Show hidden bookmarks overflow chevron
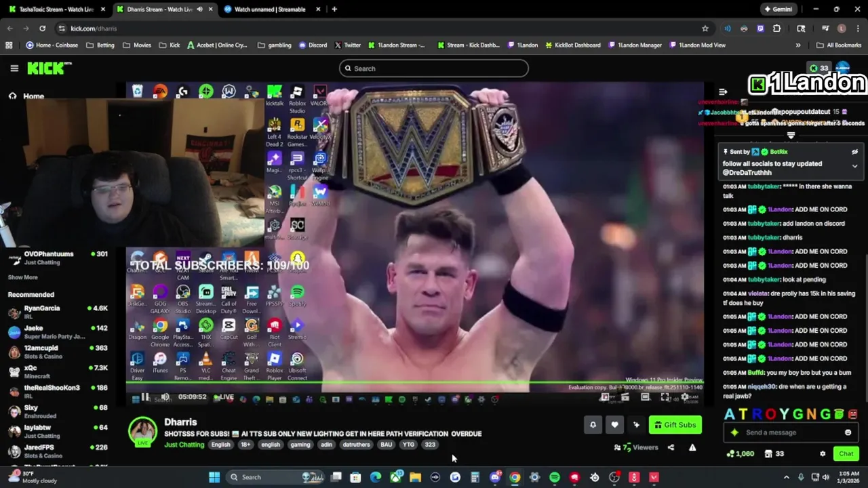 click(x=798, y=45)
